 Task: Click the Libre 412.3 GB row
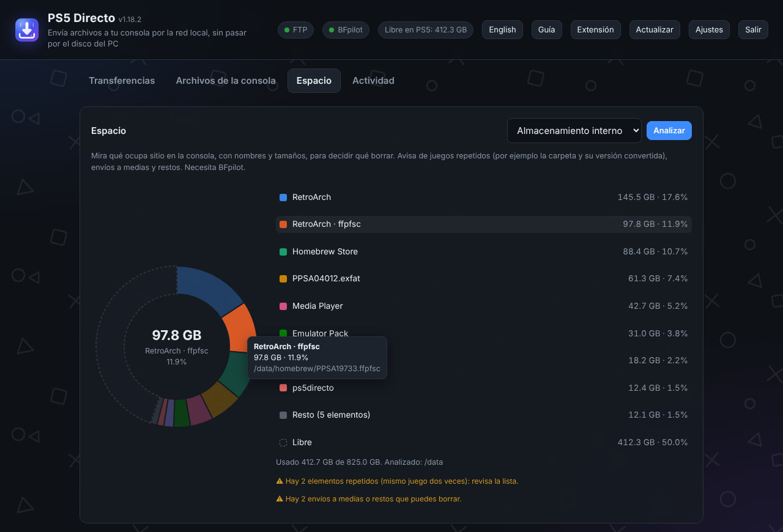[x=484, y=442]
